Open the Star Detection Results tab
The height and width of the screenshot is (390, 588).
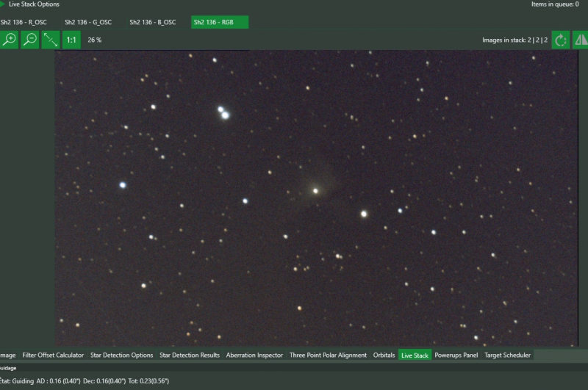(x=190, y=355)
